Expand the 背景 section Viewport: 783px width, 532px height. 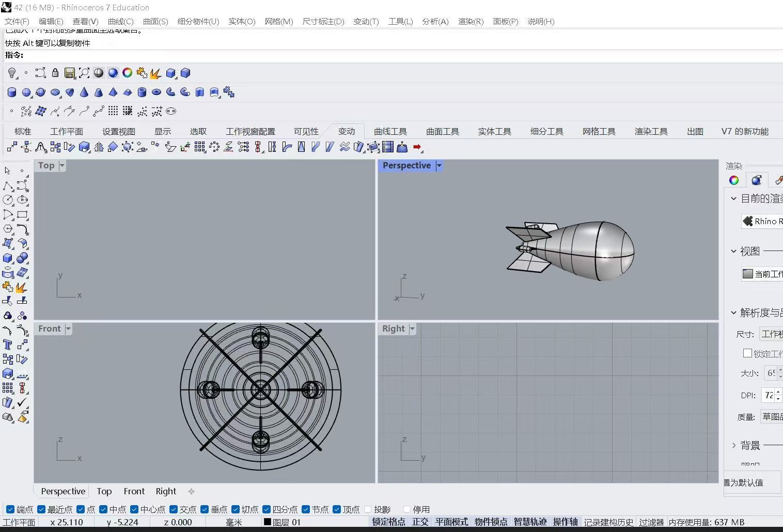click(x=733, y=445)
